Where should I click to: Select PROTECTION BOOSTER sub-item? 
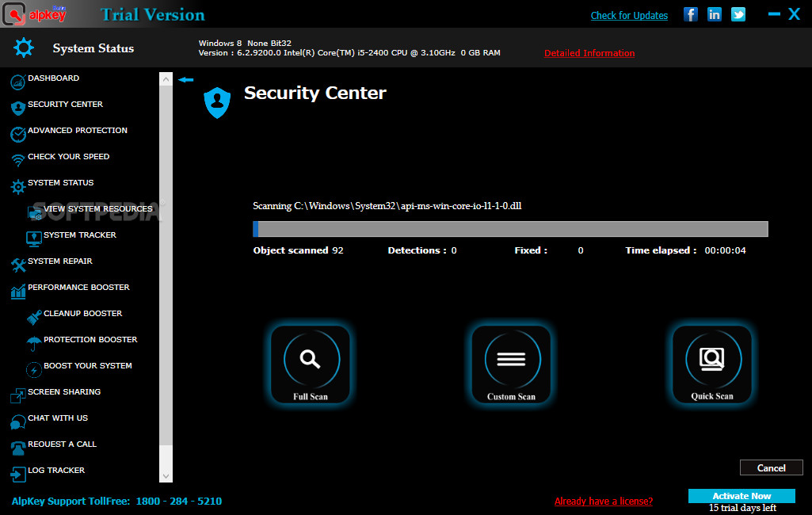pos(90,339)
